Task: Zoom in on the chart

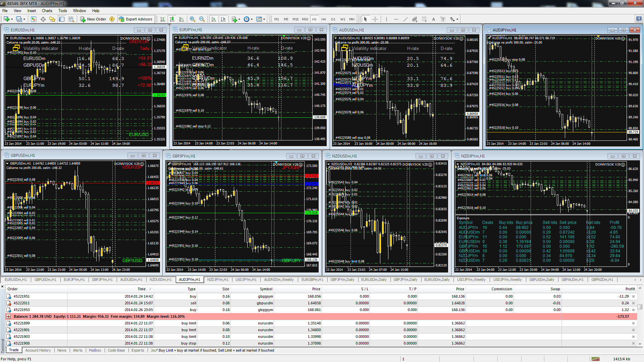Action: tap(192, 19)
